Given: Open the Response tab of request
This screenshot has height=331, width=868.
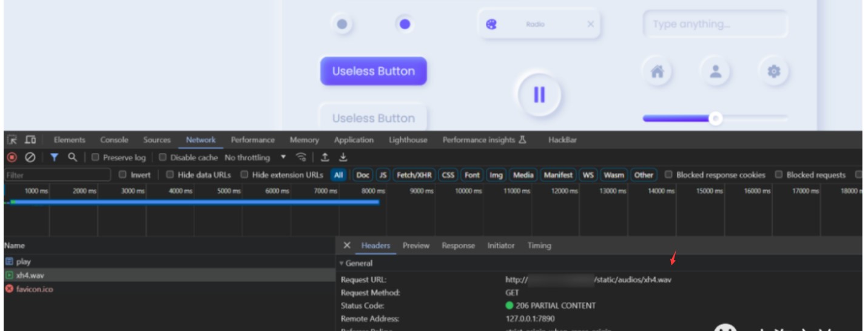Looking at the screenshot, I should (x=458, y=245).
